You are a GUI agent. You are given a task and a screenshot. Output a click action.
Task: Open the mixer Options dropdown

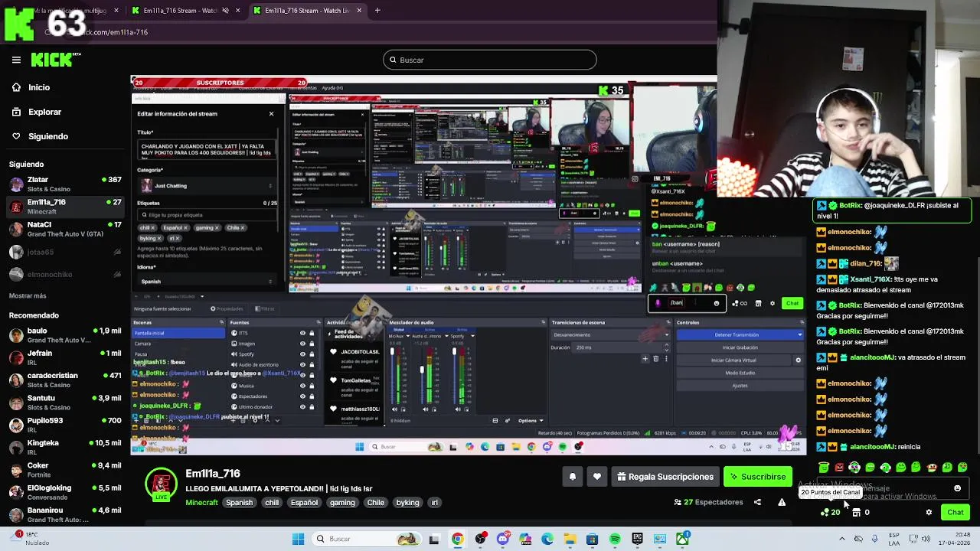(531, 420)
